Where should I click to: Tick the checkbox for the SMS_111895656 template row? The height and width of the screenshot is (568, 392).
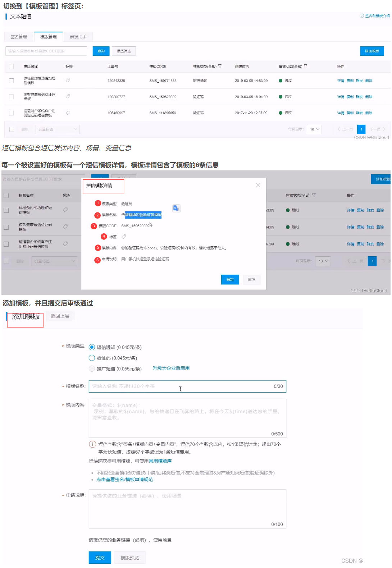[x=12, y=113]
